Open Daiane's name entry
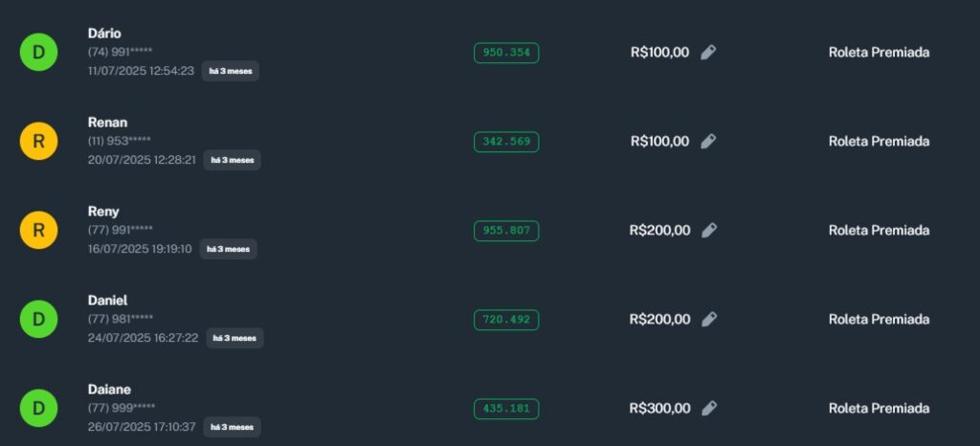980x446 pixels. [x=109, y=390]
